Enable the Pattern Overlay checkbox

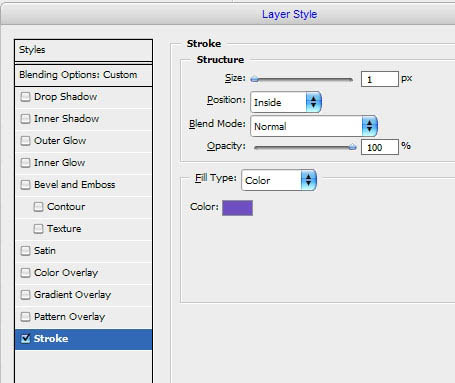pos(25,317)
